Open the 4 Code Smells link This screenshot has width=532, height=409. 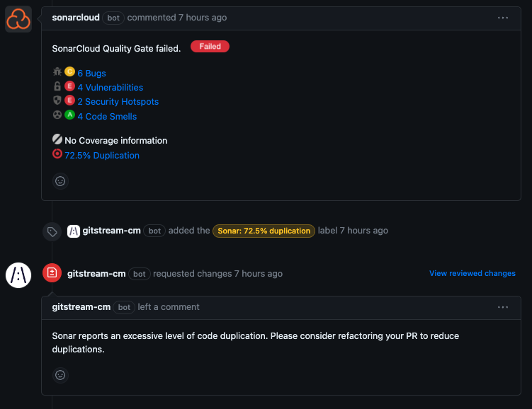[107, 117]
